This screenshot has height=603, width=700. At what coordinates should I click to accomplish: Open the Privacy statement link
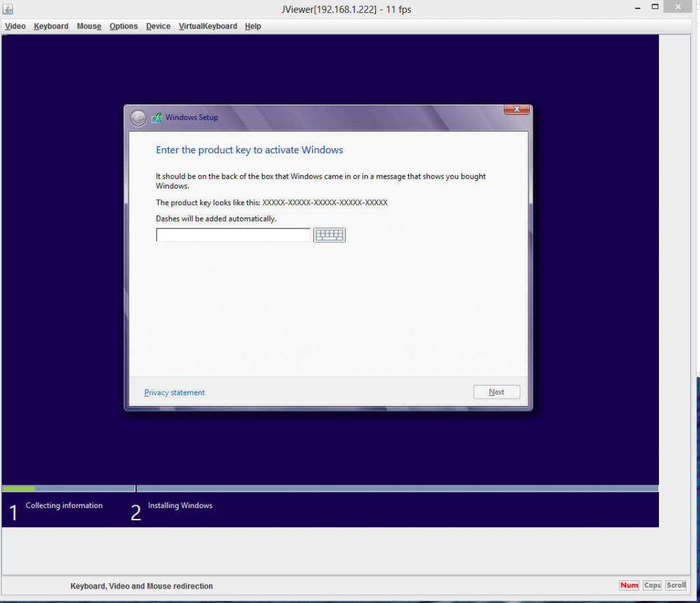click(174, 392)
